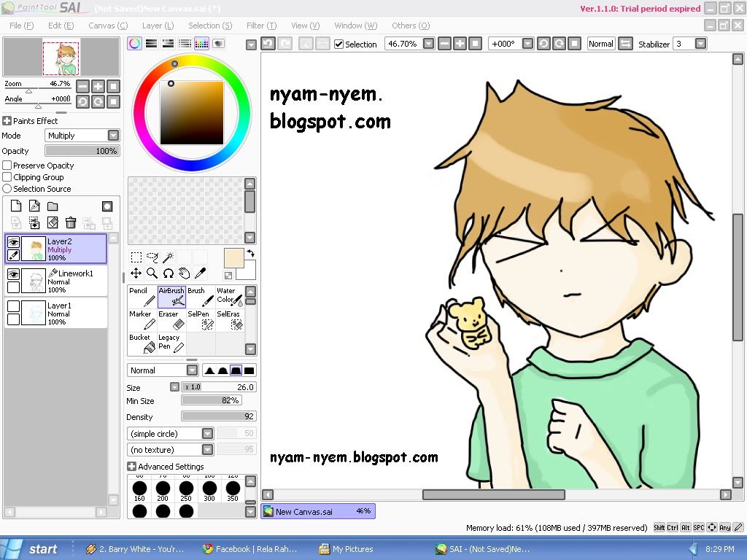
Task: Pick the hand pan tool
Action: (185, 273)
